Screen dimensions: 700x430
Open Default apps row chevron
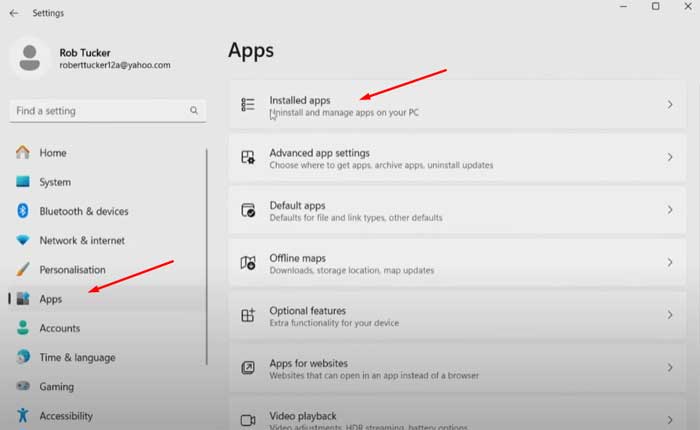pos(669,210)
